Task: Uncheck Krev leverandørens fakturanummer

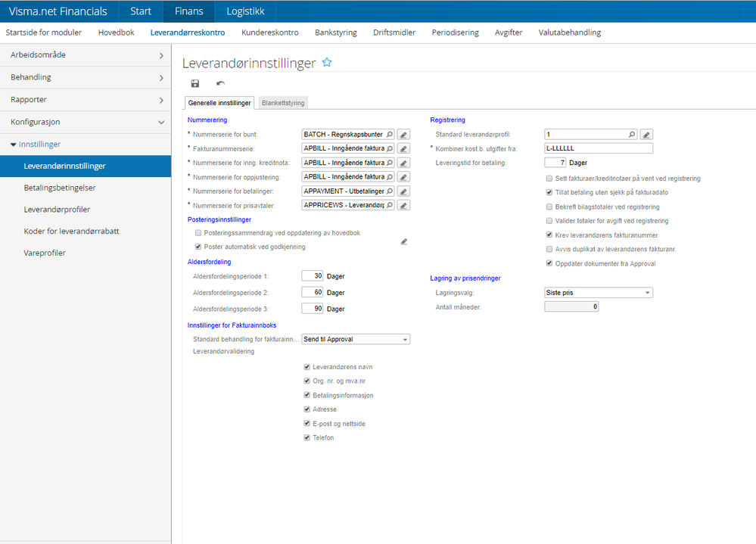Action: [549, 235]
